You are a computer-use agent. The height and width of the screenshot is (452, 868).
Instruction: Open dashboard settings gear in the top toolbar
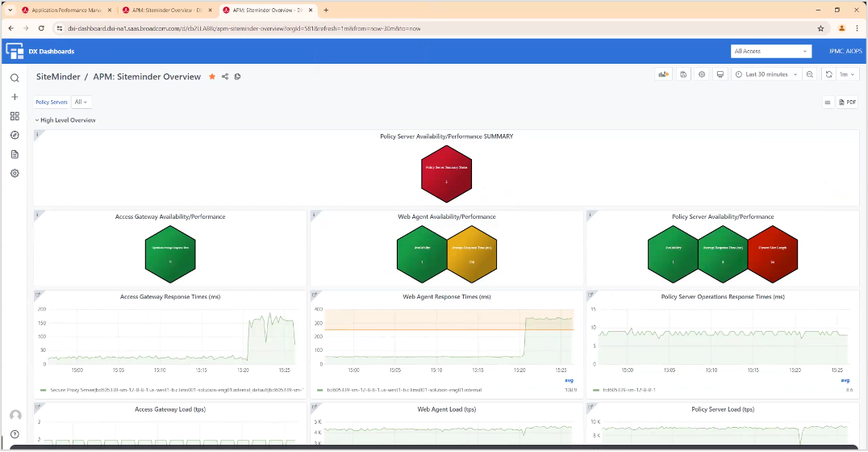click(702, 74)
